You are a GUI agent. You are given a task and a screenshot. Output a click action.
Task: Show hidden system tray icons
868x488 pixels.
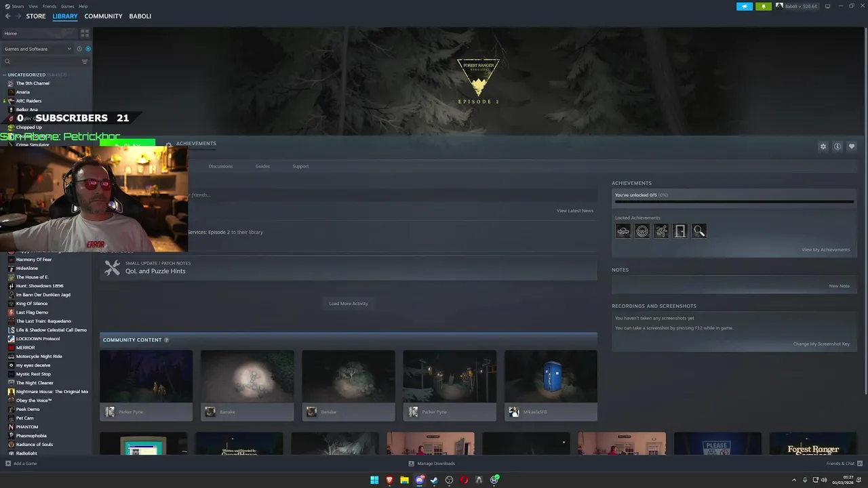(x=794, y=480)
